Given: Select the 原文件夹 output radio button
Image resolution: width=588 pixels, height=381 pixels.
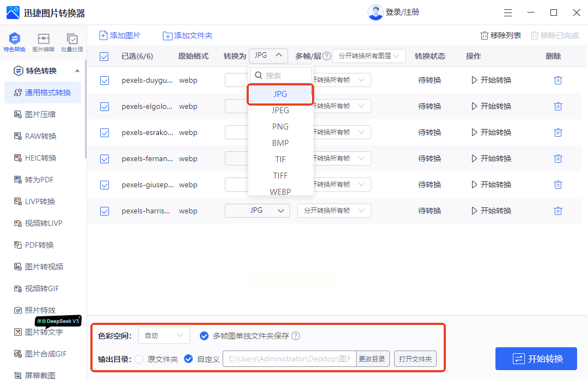Looking at the screenshot, I should coord(139,359).
